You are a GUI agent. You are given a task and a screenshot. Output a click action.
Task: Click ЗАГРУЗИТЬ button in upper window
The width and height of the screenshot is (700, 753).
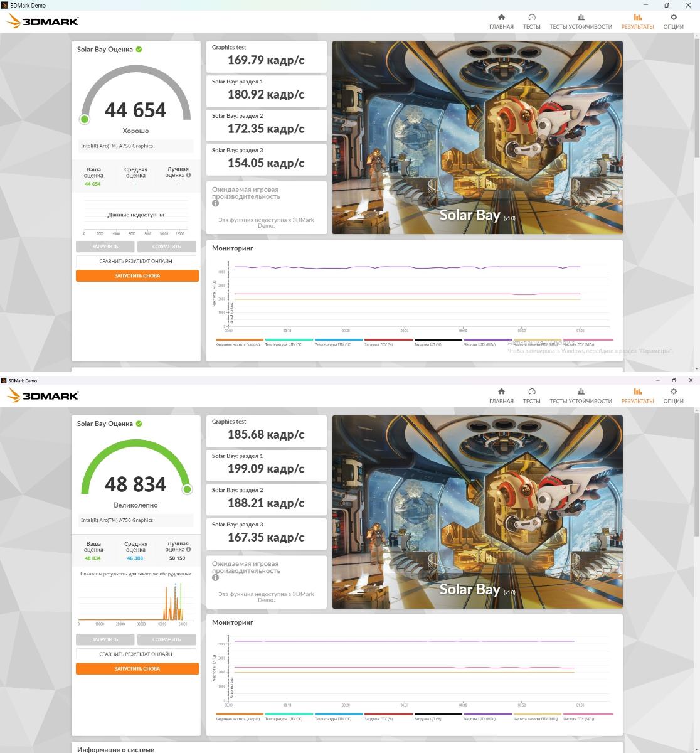coord(105,247)
